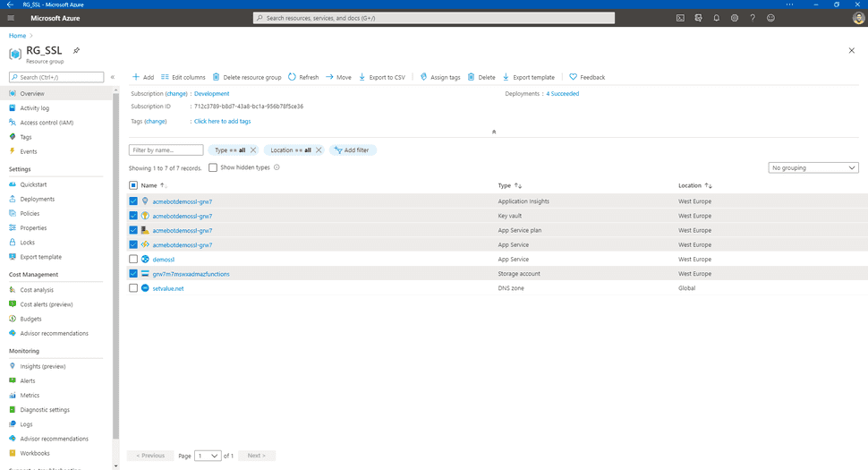Click the App Service plan resource icon

tap(145, 230)
